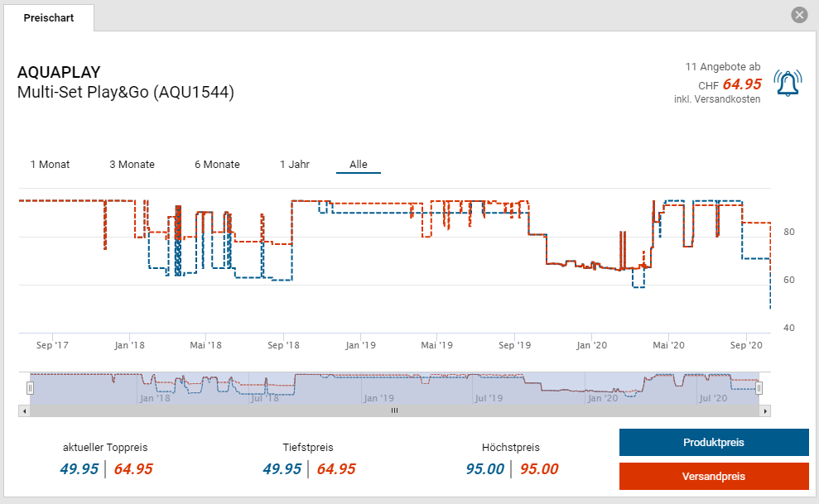Choose the 6 Monate time range
819x504 pixels.
tap(217, 164)
